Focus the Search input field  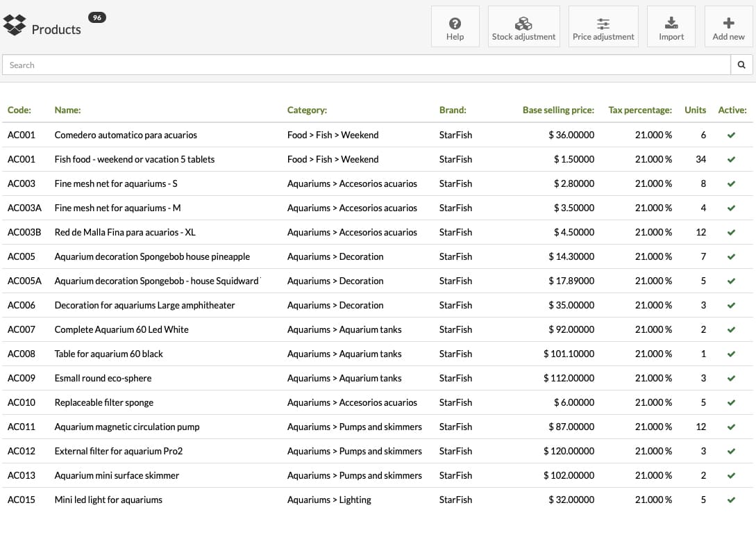tap(367, 65)
